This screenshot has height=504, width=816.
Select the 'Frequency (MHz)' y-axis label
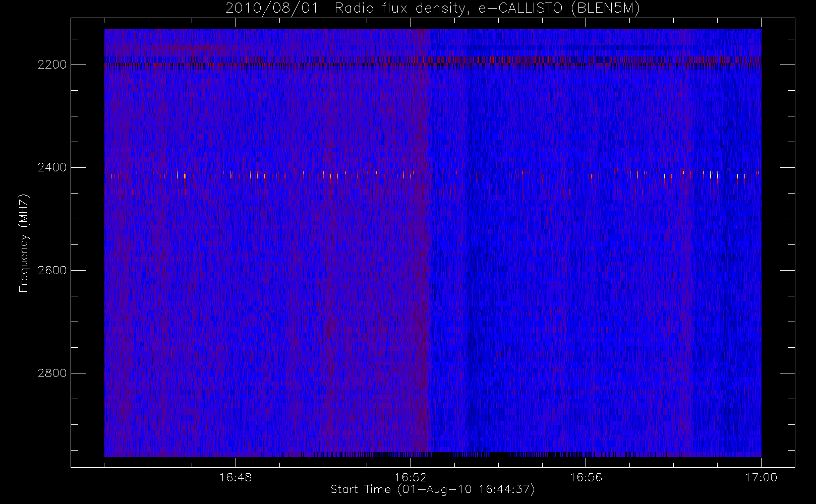24,243
